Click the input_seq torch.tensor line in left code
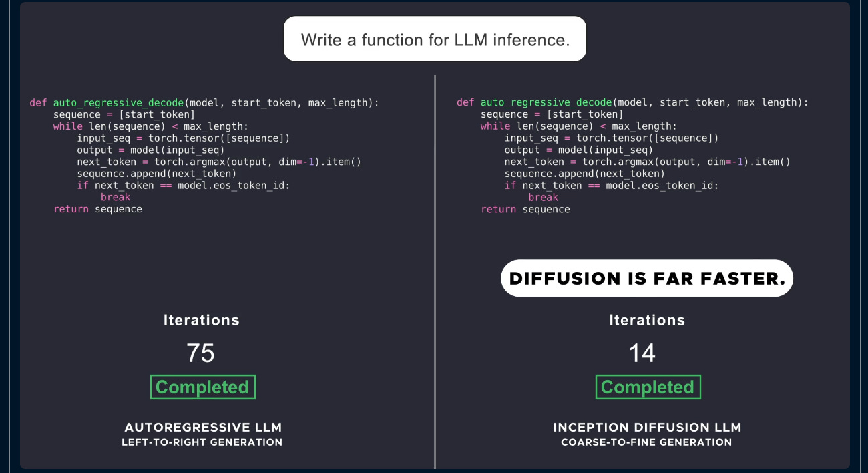 pyautogui.click(x=184, y=138)
